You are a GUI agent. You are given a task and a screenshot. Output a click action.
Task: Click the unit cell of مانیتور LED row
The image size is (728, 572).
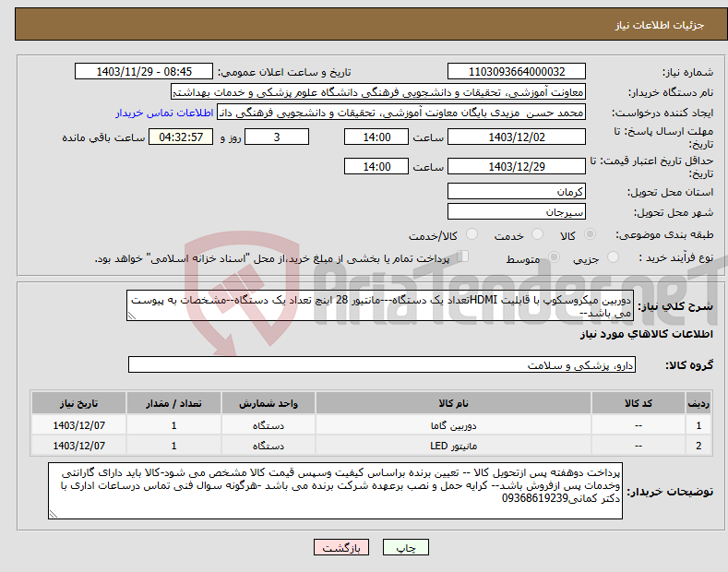(269, 446)
